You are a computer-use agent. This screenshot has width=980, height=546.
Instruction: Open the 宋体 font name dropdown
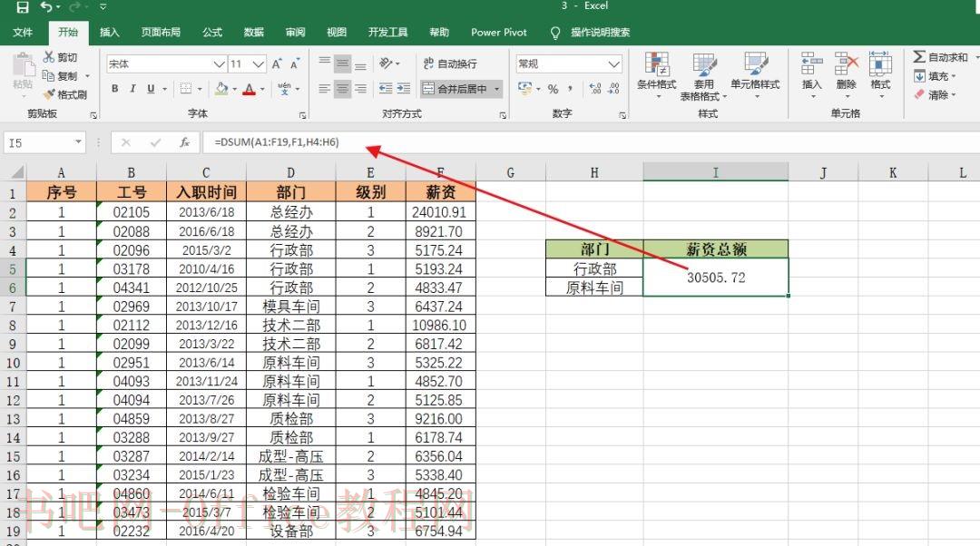219,63
